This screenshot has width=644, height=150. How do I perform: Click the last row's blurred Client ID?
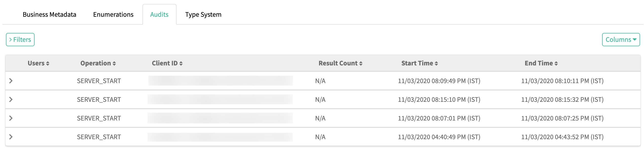pyautogui.click(x=220, y=137)
